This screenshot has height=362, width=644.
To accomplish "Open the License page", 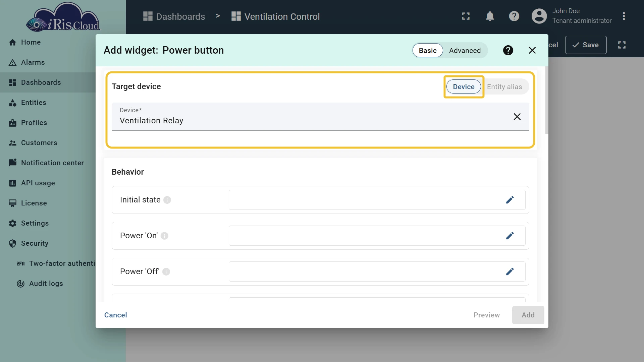I will click(47, 203).
